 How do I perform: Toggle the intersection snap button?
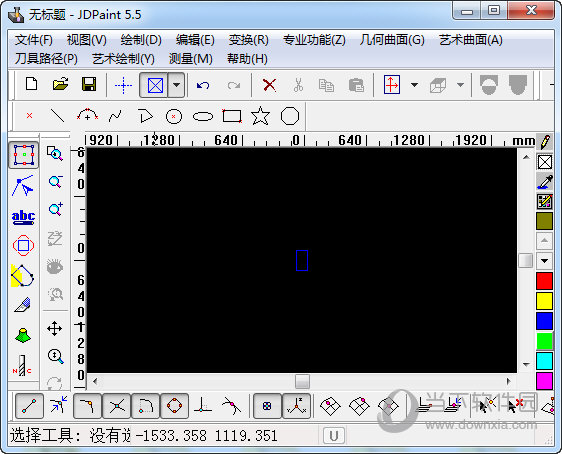116,406
